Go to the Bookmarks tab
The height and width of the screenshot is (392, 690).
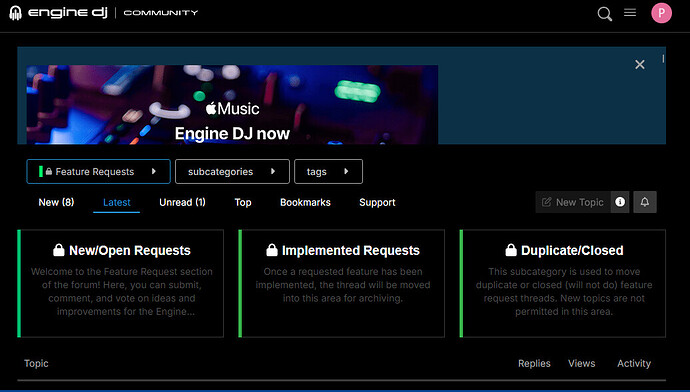(305, 202)
